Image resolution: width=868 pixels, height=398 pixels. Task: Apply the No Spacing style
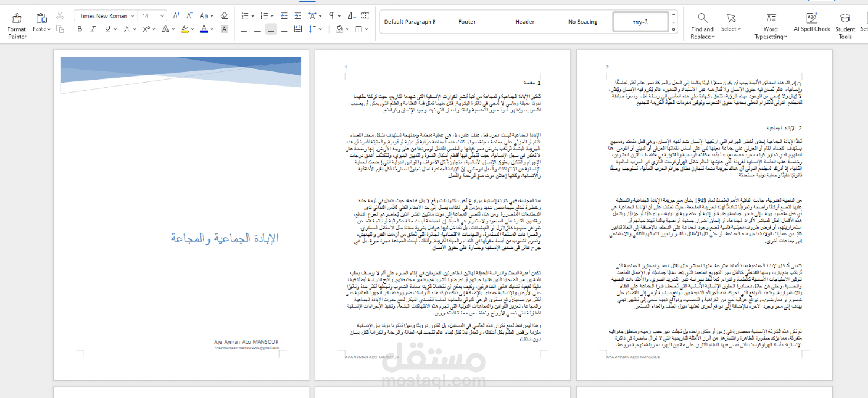(583, 21)
